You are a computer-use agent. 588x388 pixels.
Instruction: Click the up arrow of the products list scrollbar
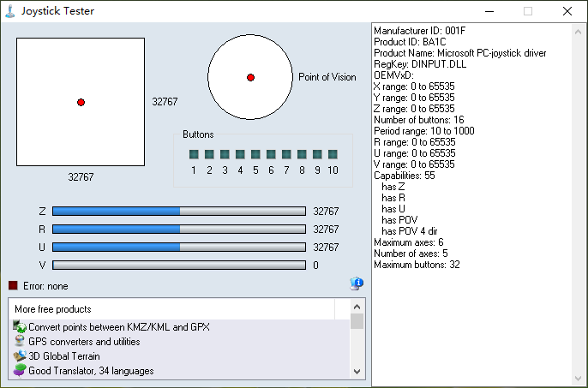[357, 307]
